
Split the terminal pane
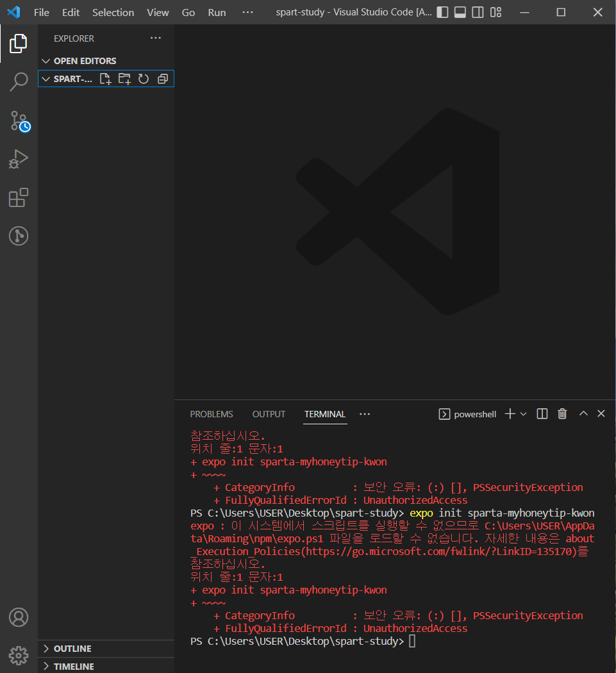[542, 414]
